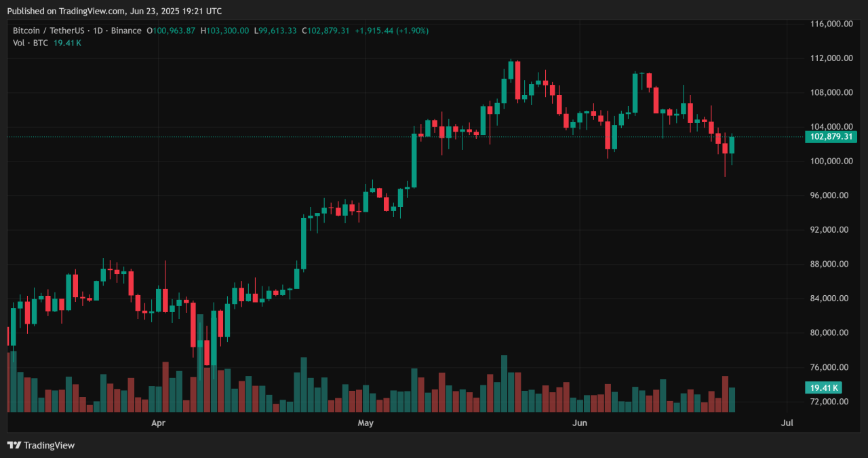Select the Jul label on time axis

click(x=787, y=423)
